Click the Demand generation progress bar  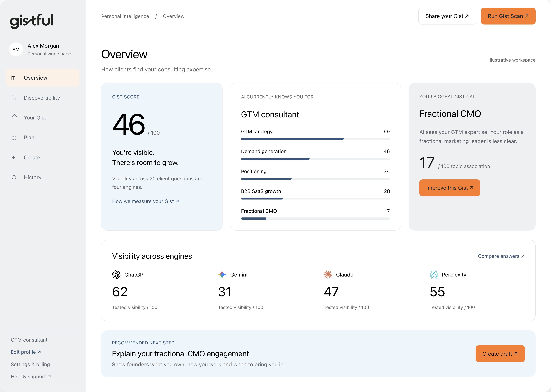[x=315, y=159]
